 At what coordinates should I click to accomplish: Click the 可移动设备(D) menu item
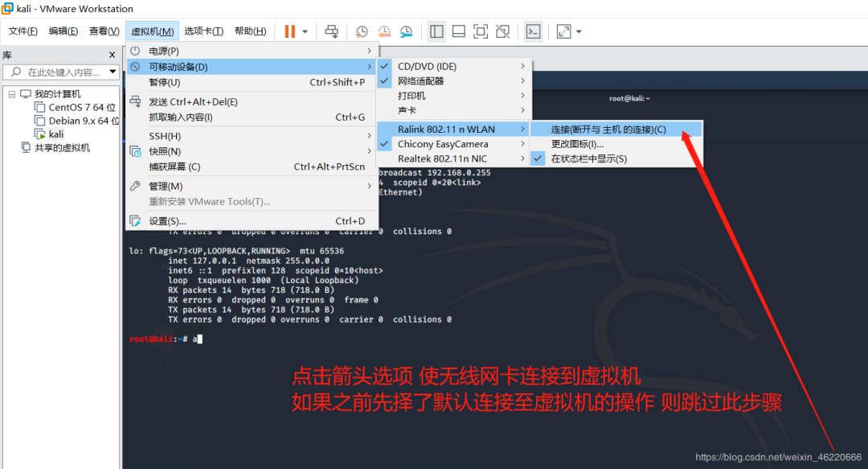(x=252, y=67)
